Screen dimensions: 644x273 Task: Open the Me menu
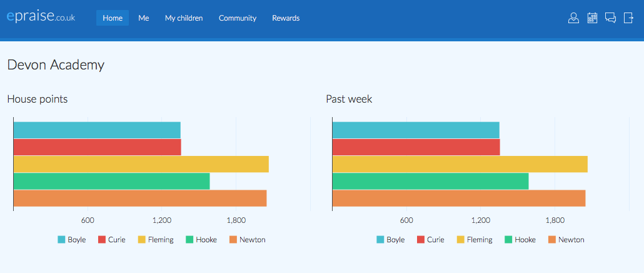click(144, 18)
